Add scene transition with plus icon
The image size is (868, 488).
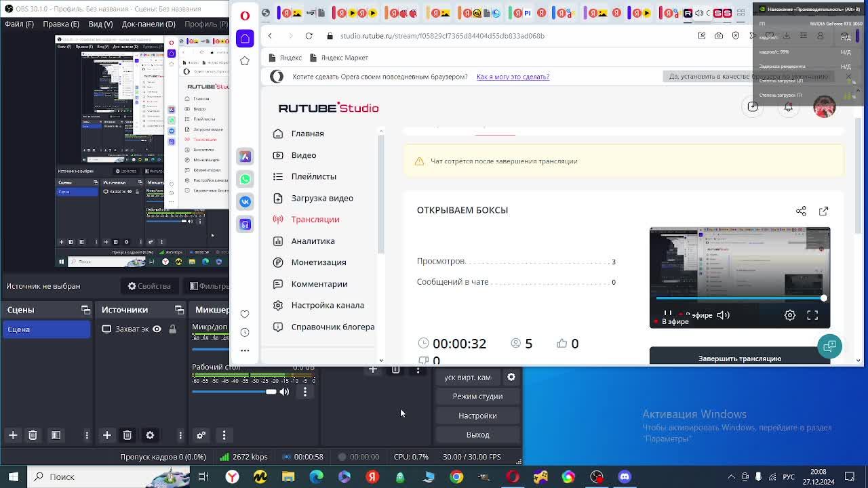(372, 369)
